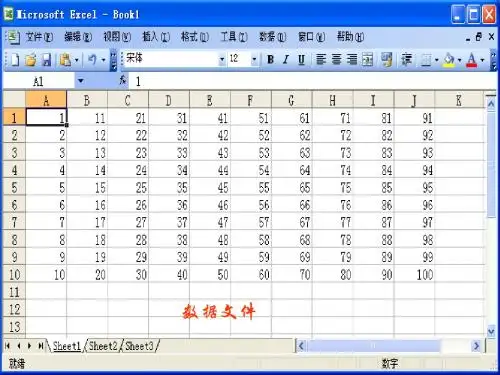This screenshot has height=375, width=500.
Task: Go to the next sheet tab
Action: point(30,346)
